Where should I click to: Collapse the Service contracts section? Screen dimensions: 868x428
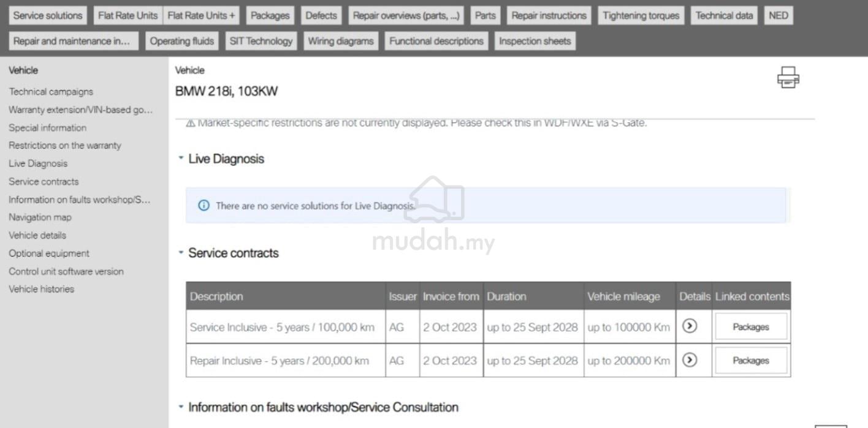click(x=181, y=253)
